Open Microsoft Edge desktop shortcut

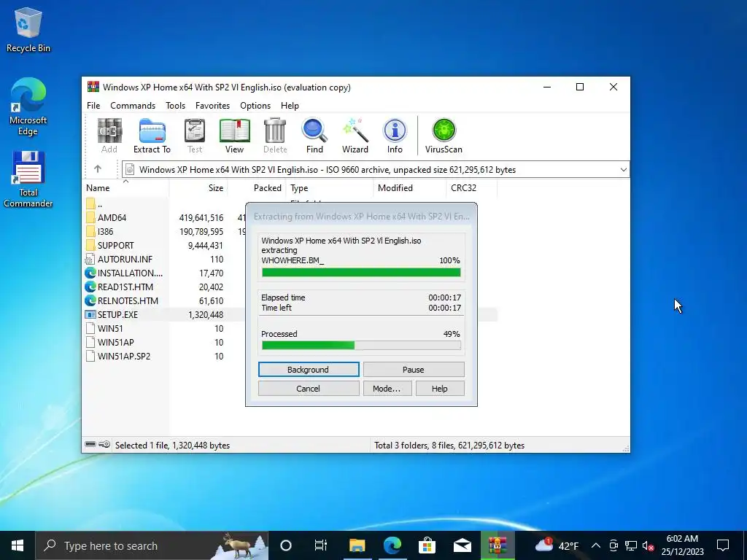point(28,106)
